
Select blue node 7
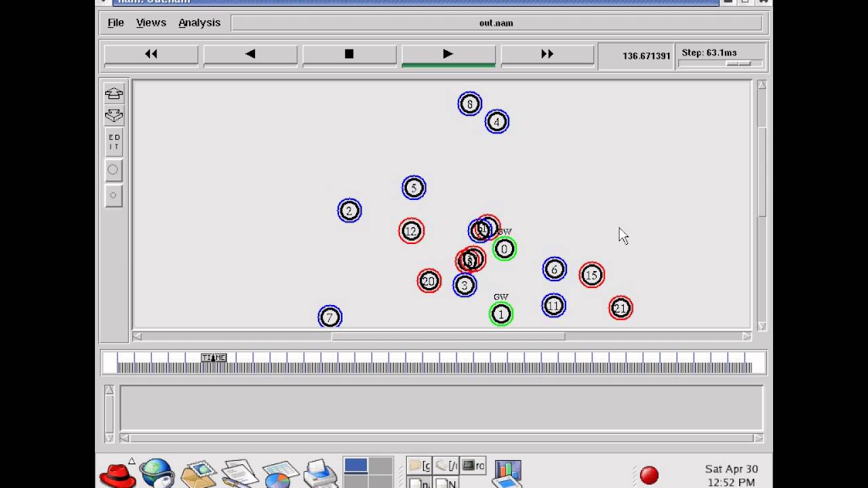pos(330,317)
